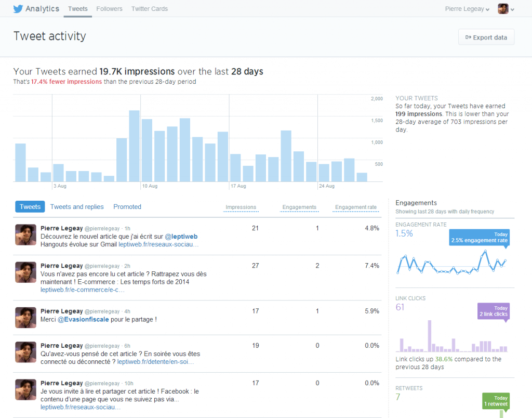Open the @leptiweb mention link

181,237
